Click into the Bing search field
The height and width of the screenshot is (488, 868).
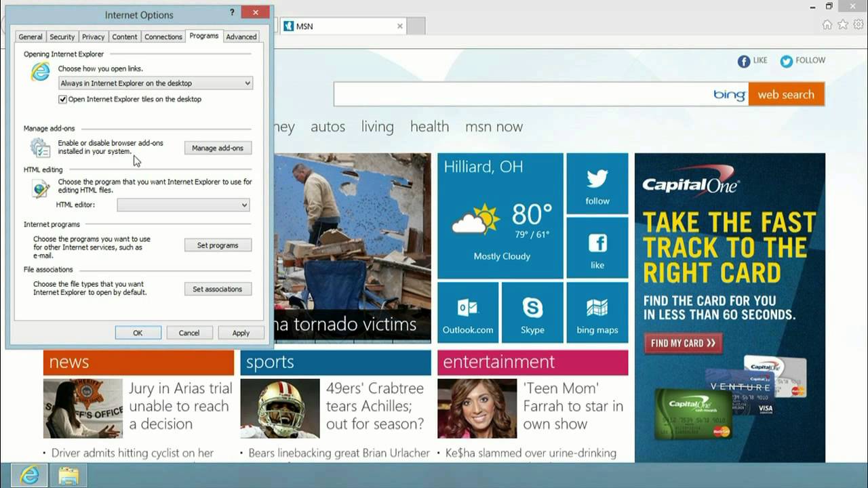point(540,95)
